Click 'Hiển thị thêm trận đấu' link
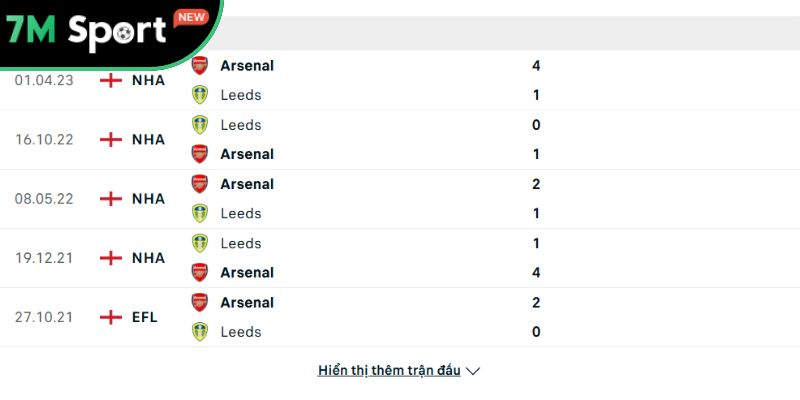The image size is (800, 400). pyautogui.click(x=389, y=370)
